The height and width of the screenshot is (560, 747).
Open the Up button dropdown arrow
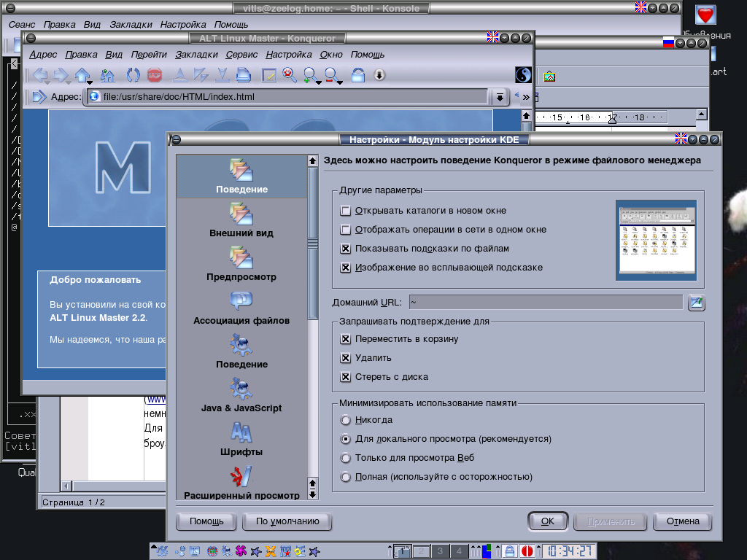tap(90, 82)
